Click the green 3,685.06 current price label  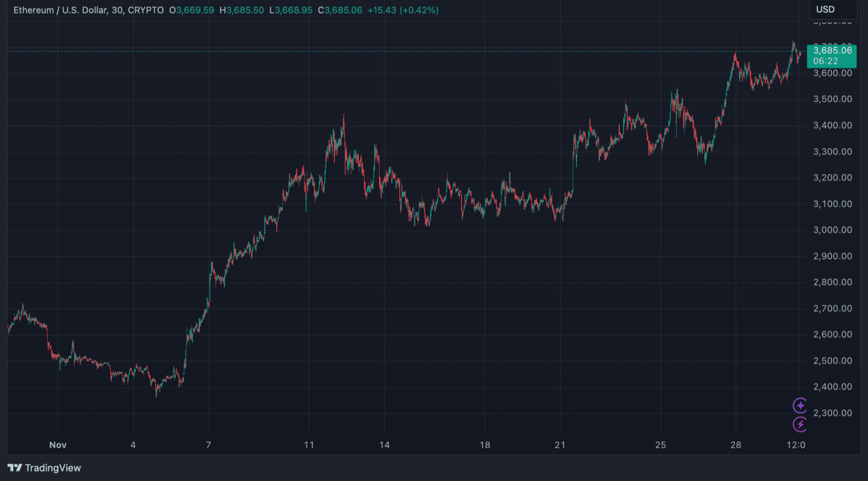(832, 51)
